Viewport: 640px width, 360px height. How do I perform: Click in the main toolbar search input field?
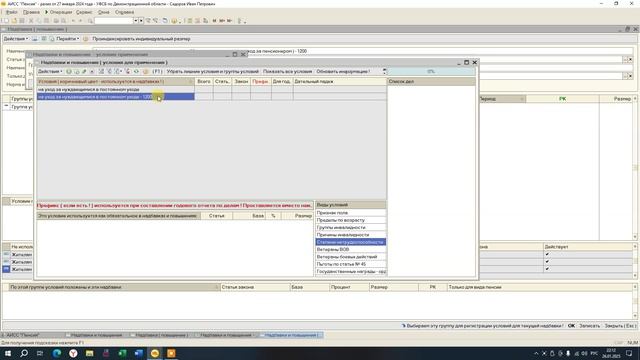(114, 20)
